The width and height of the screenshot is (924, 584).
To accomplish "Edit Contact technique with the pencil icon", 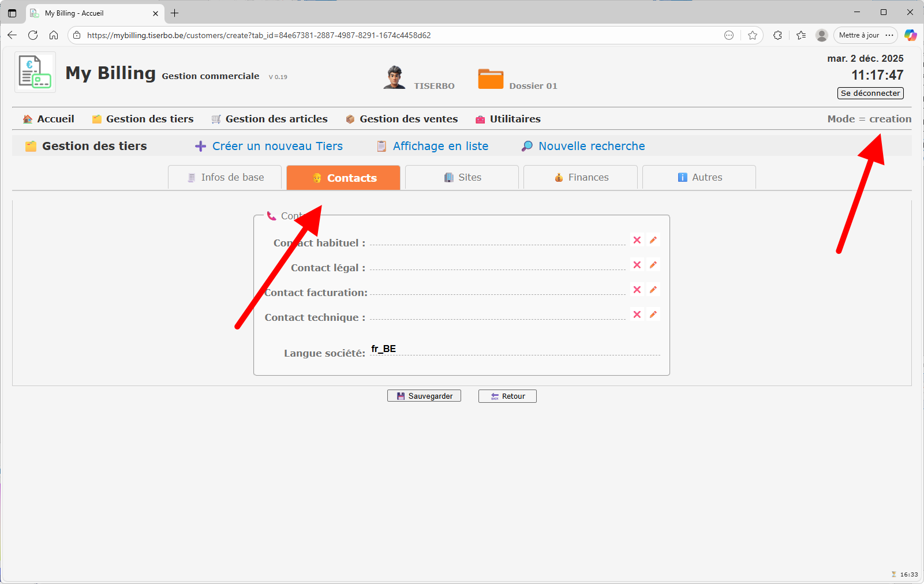I will 653,315.
